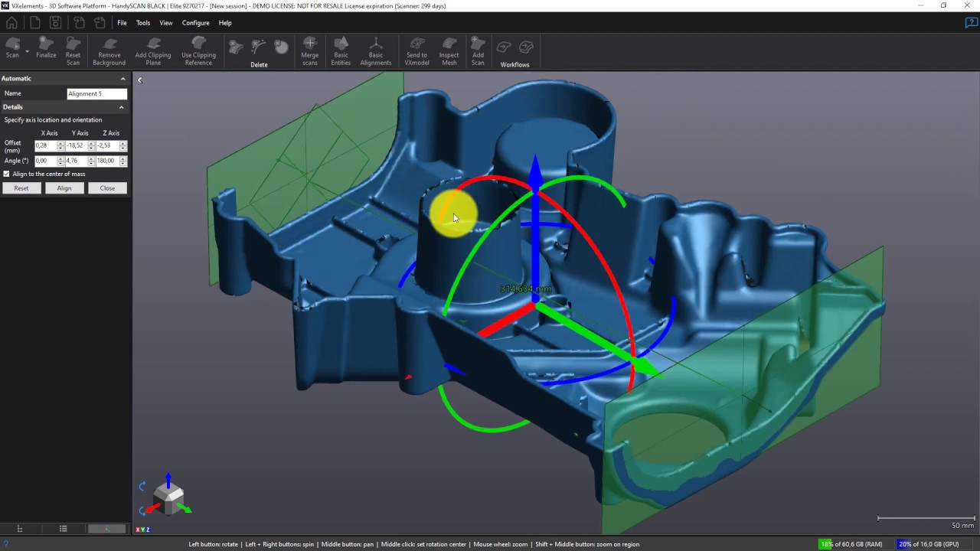Collapse the Automatic section
The width and height of the screenshot is (980, 551).
tap(122, 79)
